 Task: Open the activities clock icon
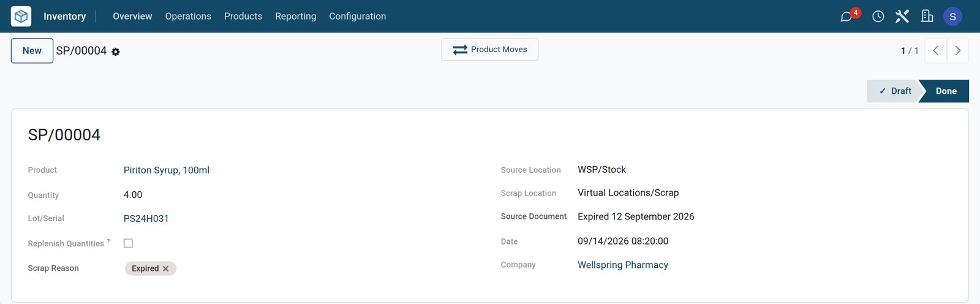click(x=878, y=17)
